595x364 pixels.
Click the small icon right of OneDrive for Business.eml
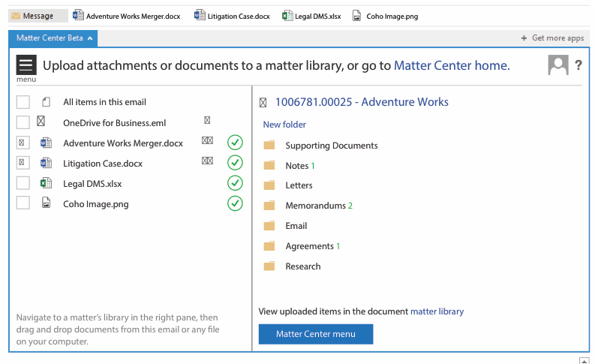[x=207, y=120]
